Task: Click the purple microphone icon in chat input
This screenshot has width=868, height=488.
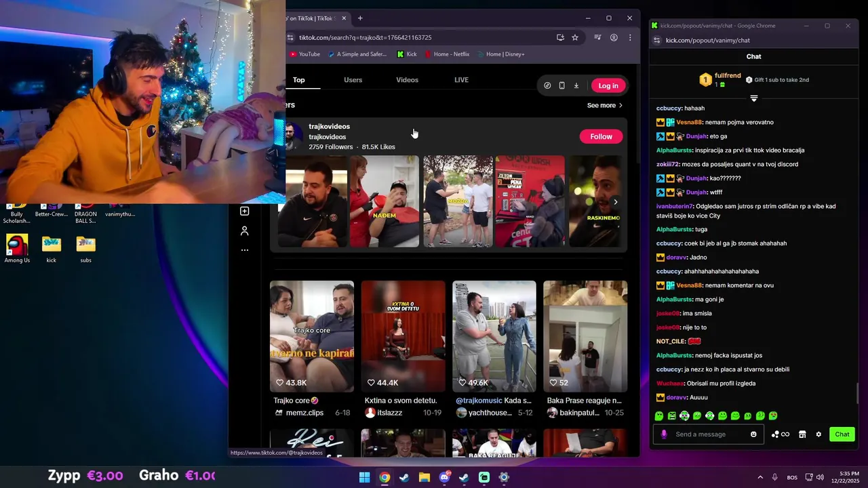Action: tap(664, 434)
